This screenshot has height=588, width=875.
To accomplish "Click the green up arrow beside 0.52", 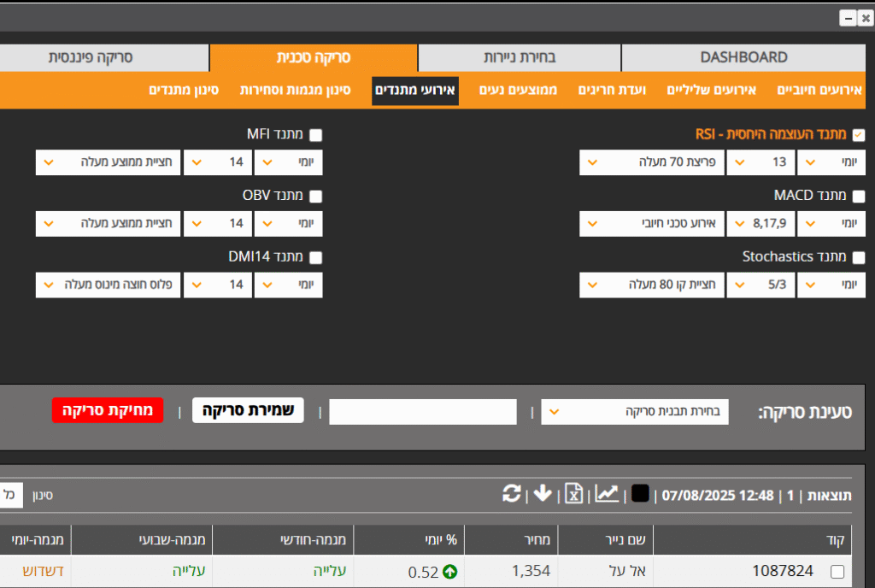I will pos(449,572).
